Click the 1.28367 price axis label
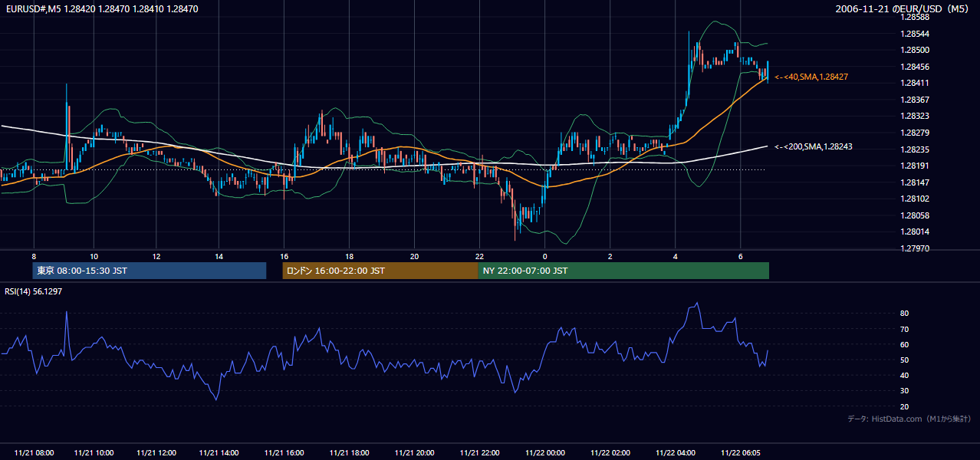Viewport: 980px width, 460px height. (915, 100)
